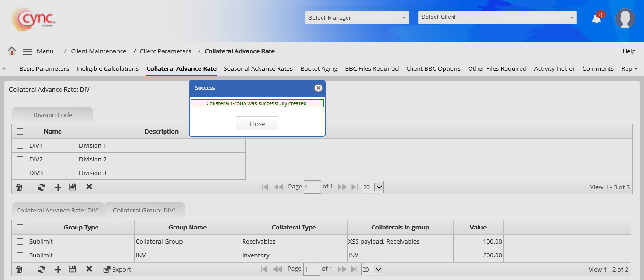
Task: Open the Select Manager dropdown
Action: pos(357,18)
